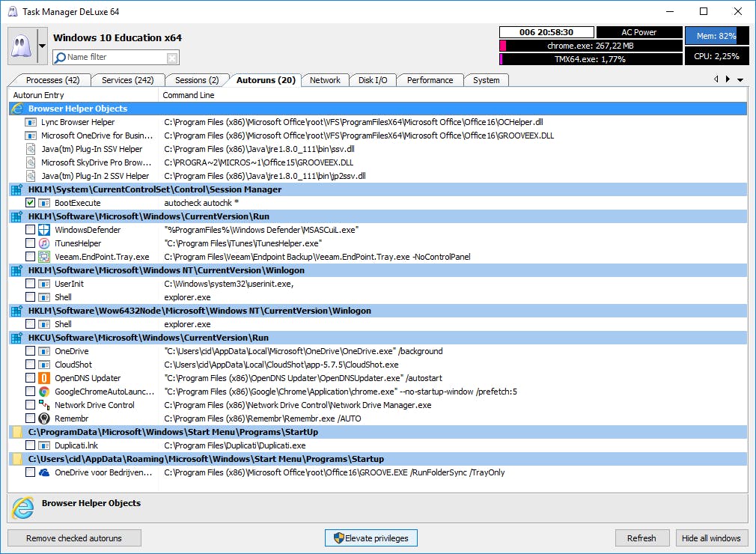
Task: Select the Sessions (2) tab
Action: pyautogui.click(x=197, y=80)
